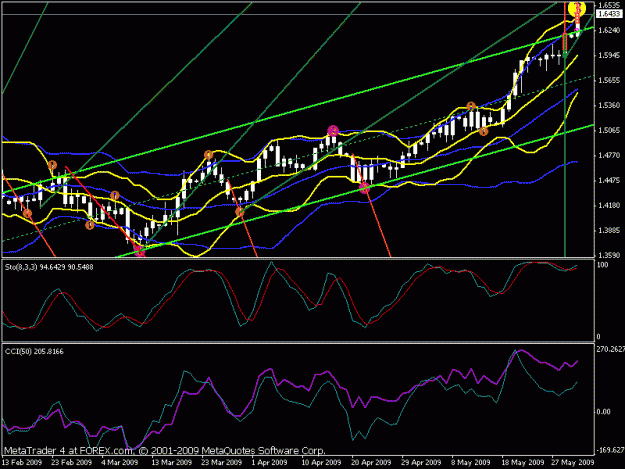The height and width of the screenshot is (469, 625).
Task: Click the 18 May 2009 date label
Action: pos(521,463)
